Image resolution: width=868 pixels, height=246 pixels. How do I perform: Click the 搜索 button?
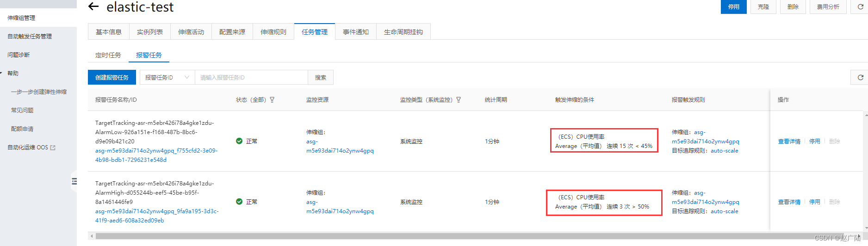coord(321,77)
